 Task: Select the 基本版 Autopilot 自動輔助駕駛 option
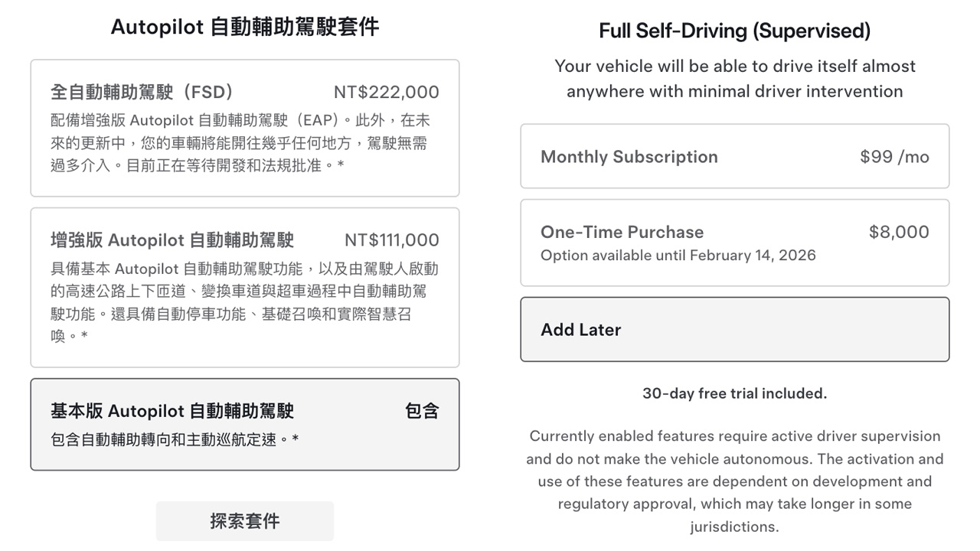[x=245, y=424]
